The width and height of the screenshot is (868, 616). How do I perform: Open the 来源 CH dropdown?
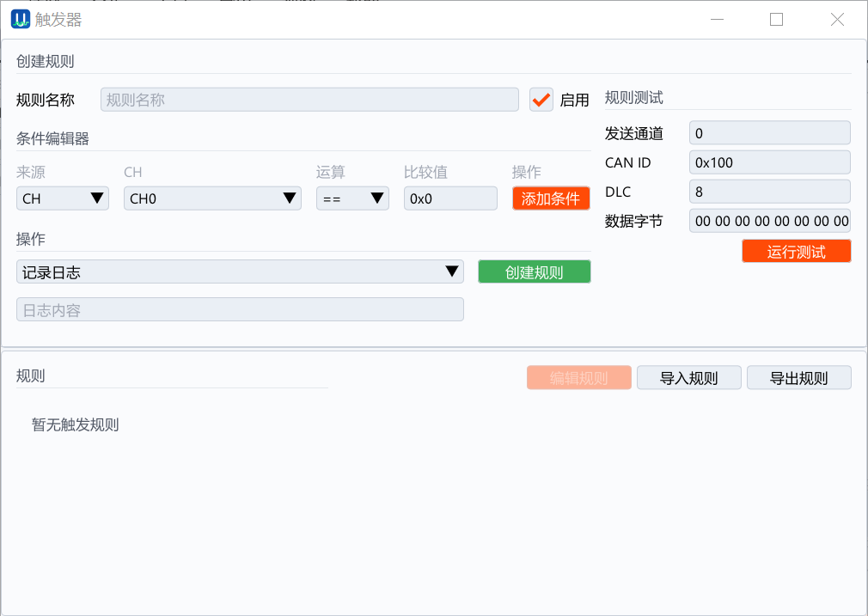coord(63,198)
